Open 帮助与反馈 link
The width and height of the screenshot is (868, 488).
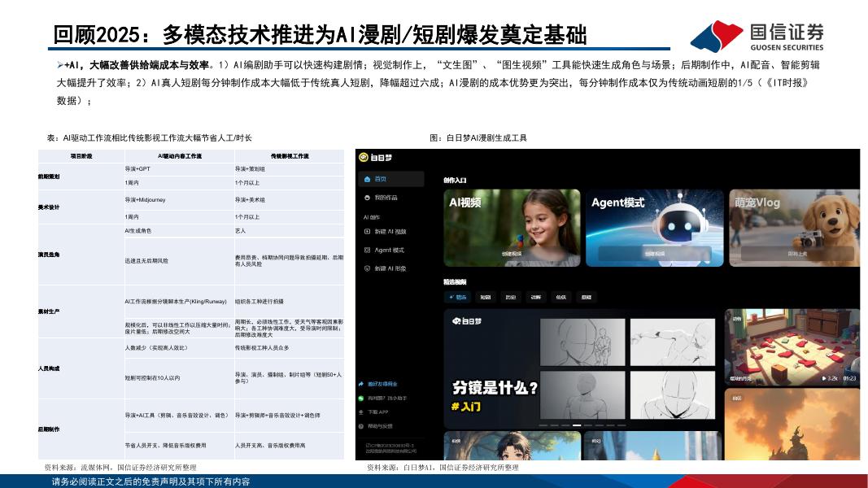click(380, 426)
